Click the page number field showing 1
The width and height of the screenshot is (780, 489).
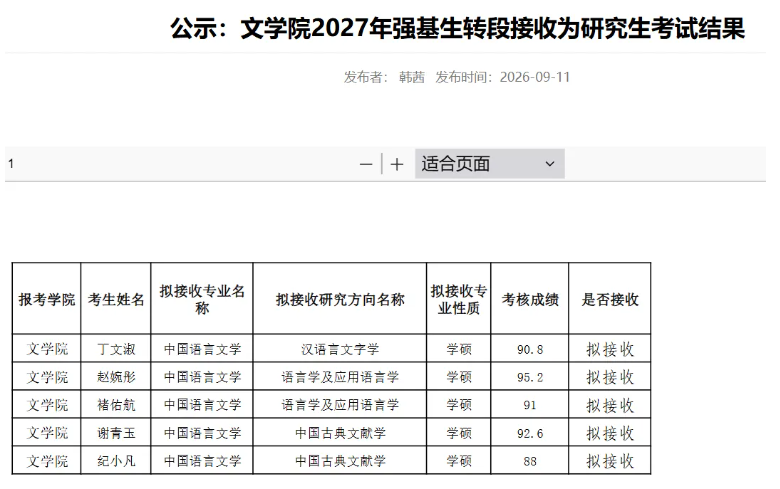click(x=11, y=164)
